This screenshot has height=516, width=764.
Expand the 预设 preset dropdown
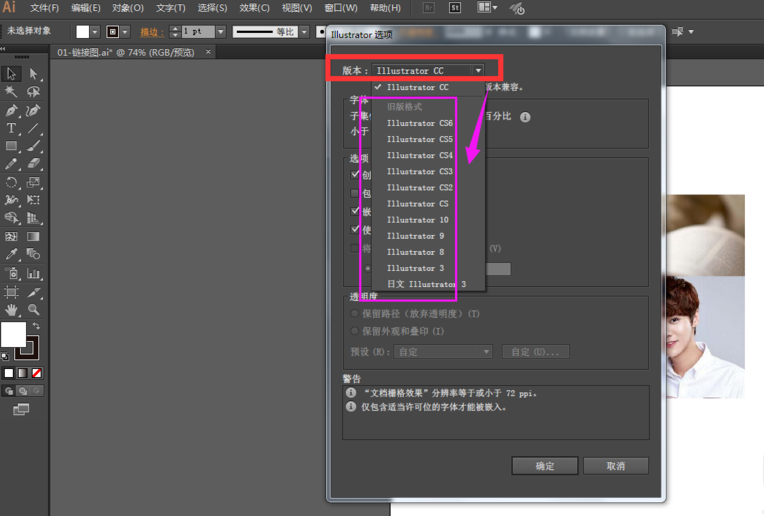[x=486, y=352]
